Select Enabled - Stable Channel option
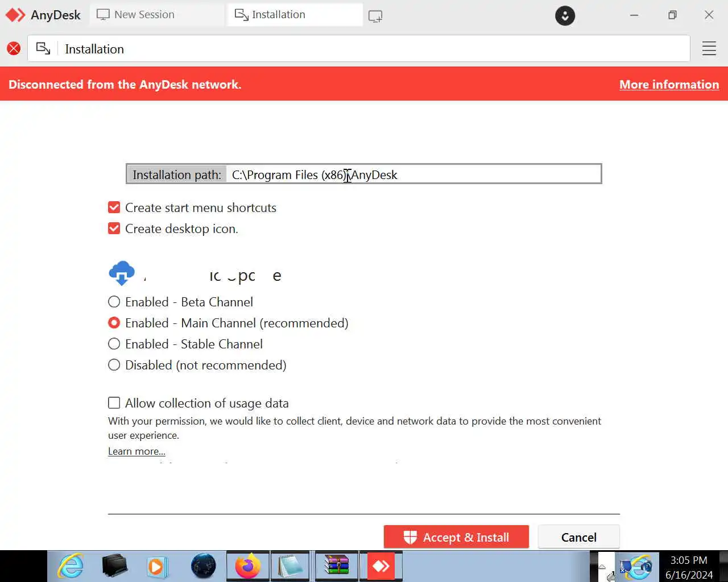 tap(114, 344)
